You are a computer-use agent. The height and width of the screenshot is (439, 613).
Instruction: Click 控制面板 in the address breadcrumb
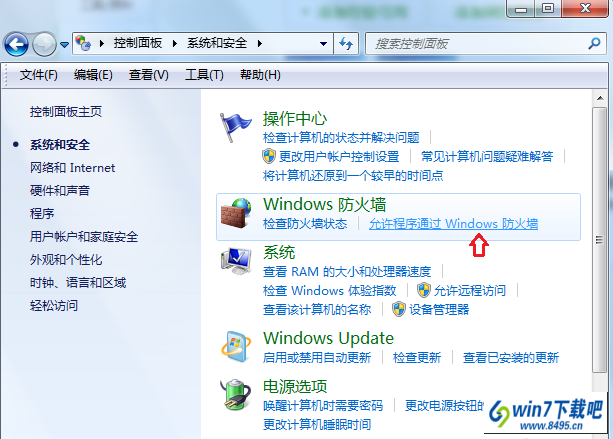(x=138, y=43)
